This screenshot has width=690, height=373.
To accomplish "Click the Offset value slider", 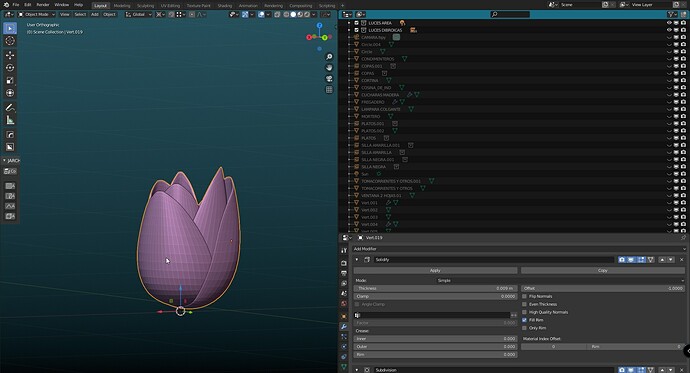I will click(x=603, y=289).
